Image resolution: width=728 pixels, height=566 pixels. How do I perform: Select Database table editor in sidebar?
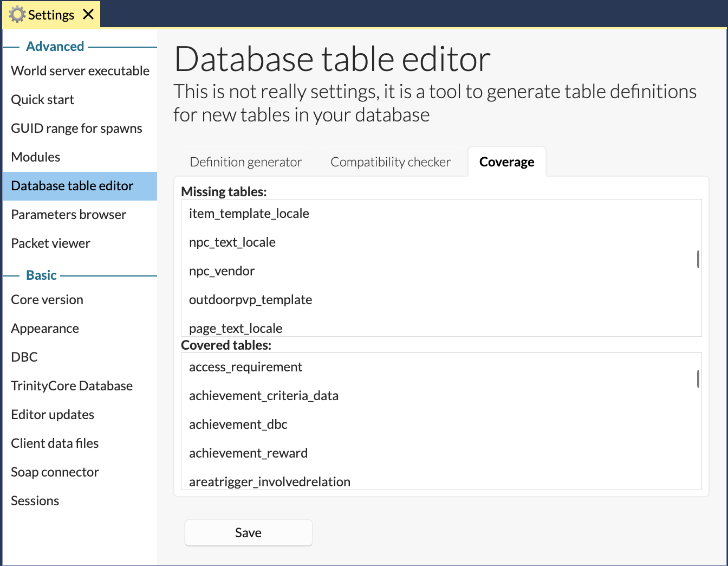[80, 186]
